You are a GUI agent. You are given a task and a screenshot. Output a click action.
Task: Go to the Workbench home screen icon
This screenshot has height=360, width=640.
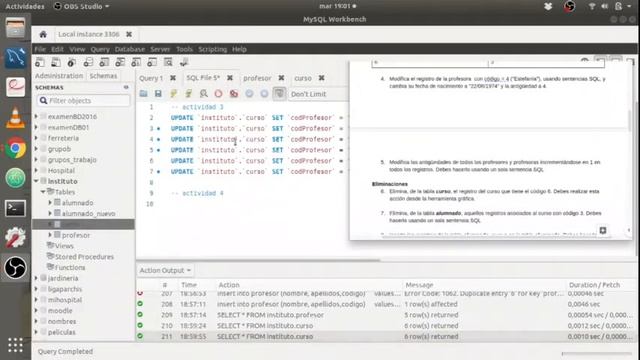(43, 35)
